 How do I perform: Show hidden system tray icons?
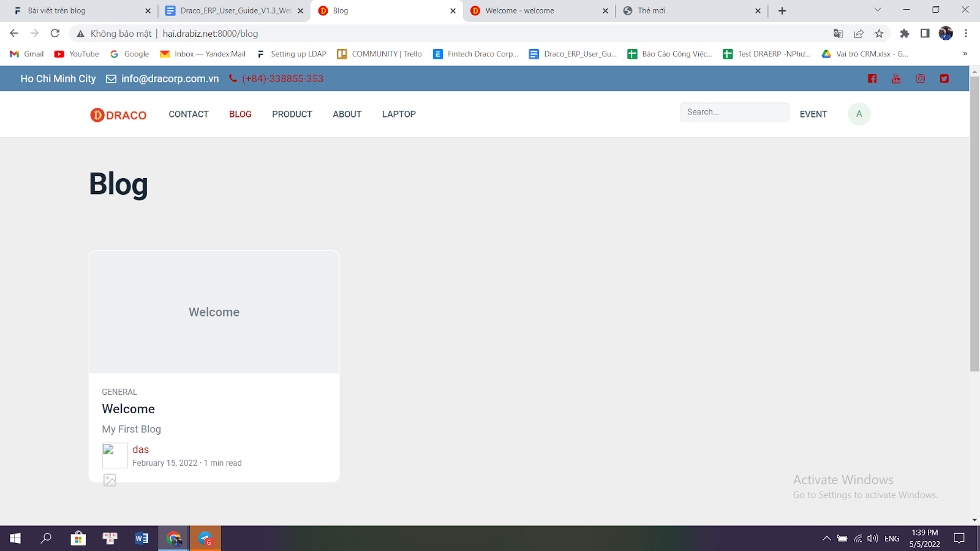coord(826,538)
